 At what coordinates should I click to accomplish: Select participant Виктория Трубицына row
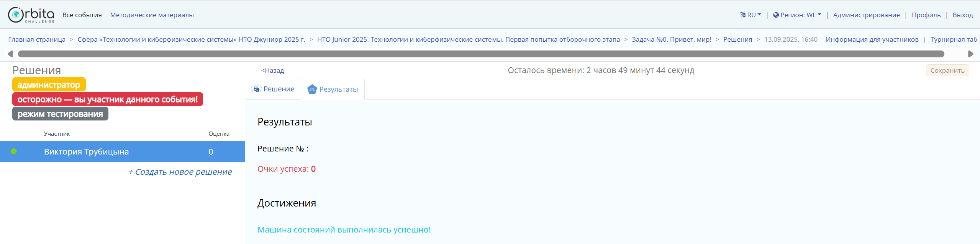pyautogui.click(x=86, y=152)
